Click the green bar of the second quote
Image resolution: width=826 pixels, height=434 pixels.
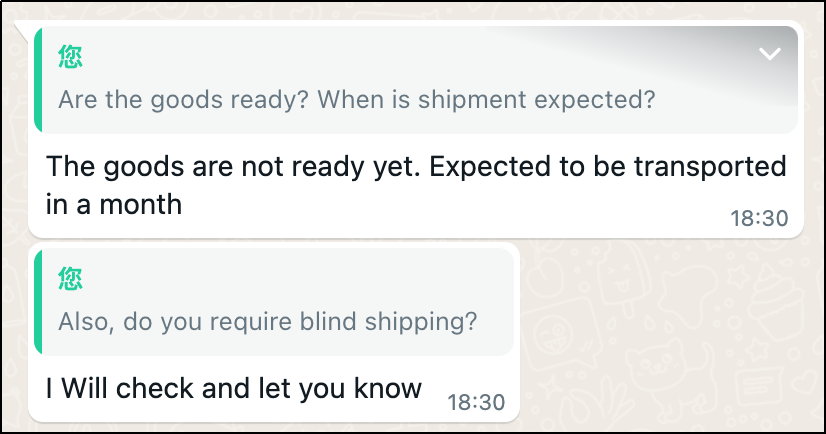[37, 301]
